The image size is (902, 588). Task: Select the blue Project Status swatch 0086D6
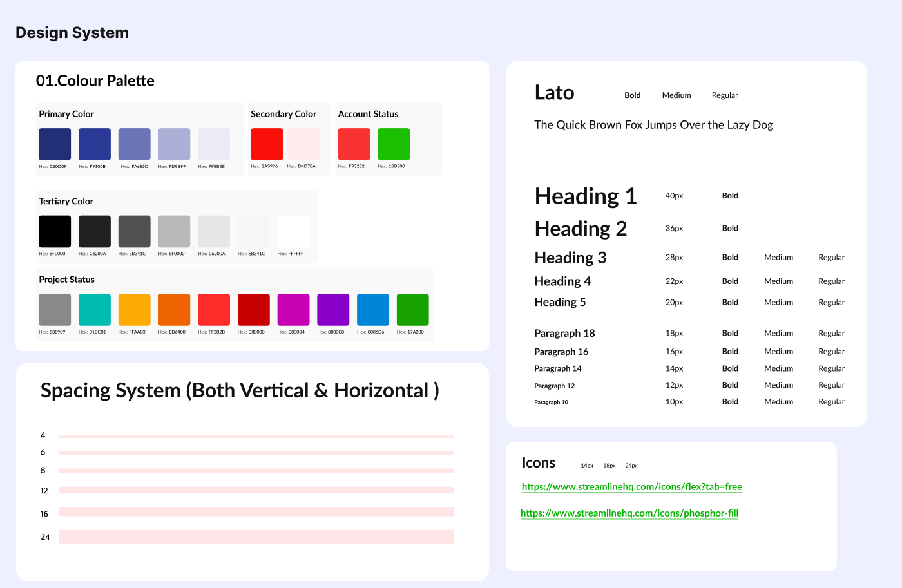373,310
